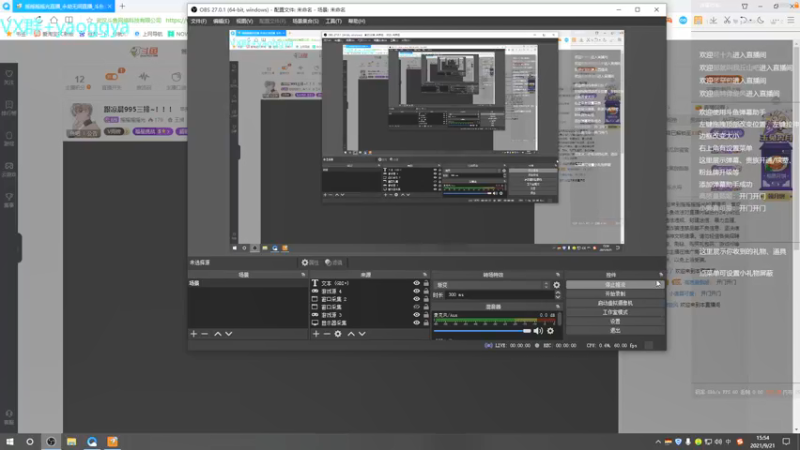Toggle the lock on the 显示器采集 source
This screenshot has height=450, width=800.
[x=426, y=323]
